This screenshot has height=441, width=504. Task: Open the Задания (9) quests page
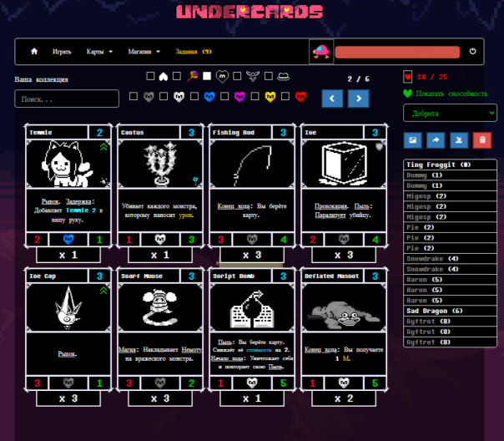pyautogui.click(x=194, y=52)
